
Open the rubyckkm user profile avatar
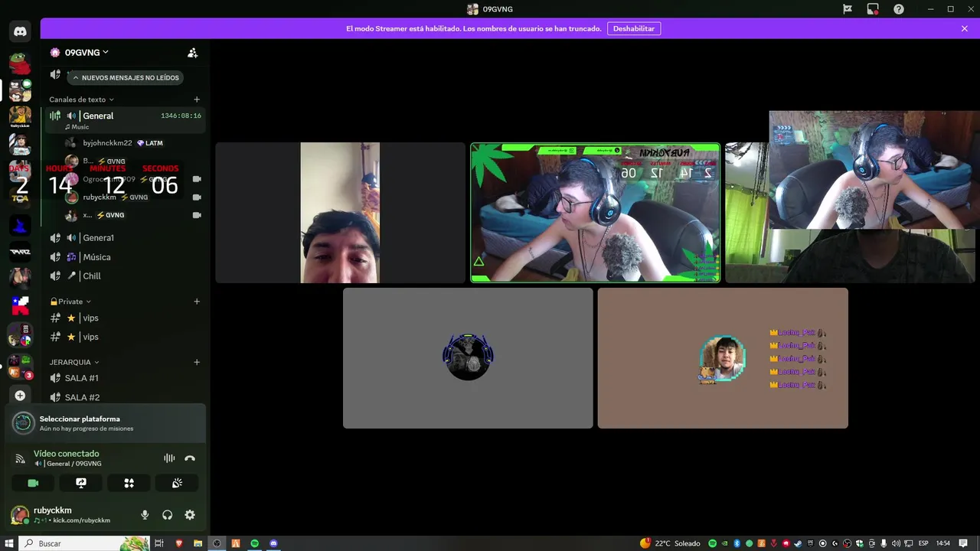click(x=20, y=515)
